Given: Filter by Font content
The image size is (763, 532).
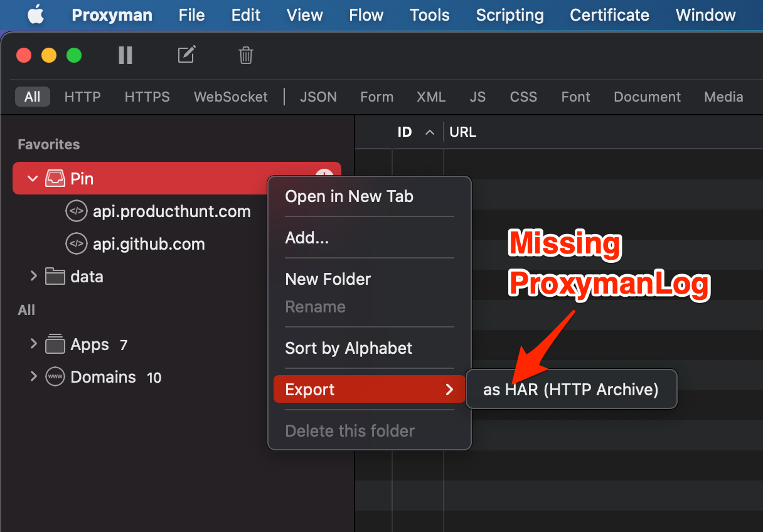Looking at the screenshot, I should pos(576,97).
